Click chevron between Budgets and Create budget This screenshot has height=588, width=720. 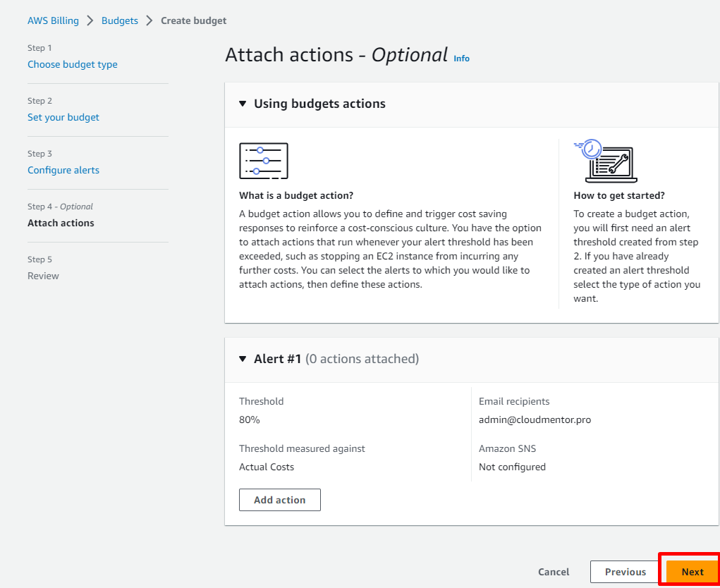[x=150, y=20]
